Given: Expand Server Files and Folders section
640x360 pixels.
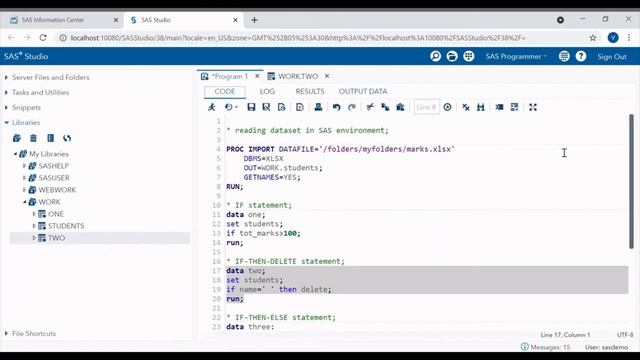Looking at the screenshot, I should point(6,77).
